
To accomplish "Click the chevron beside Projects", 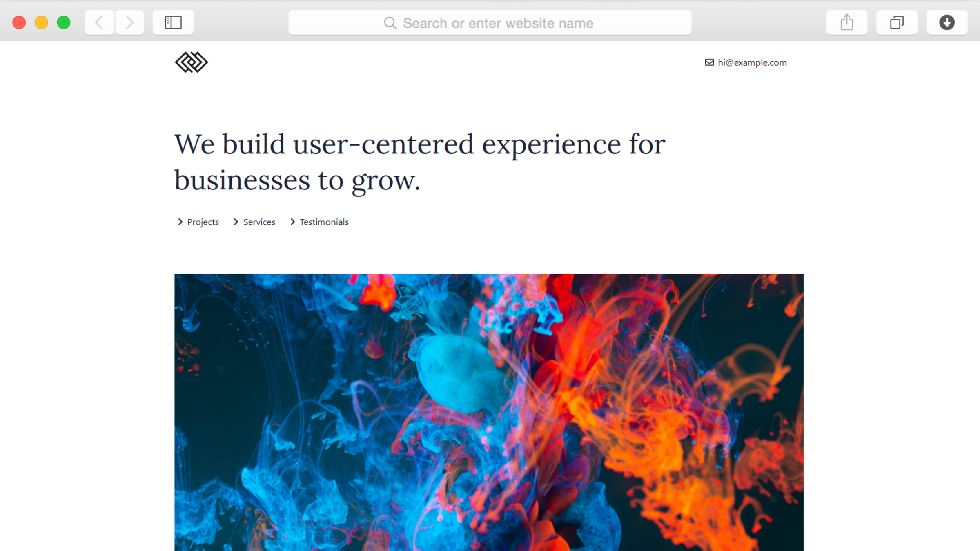I will (180, 222).
